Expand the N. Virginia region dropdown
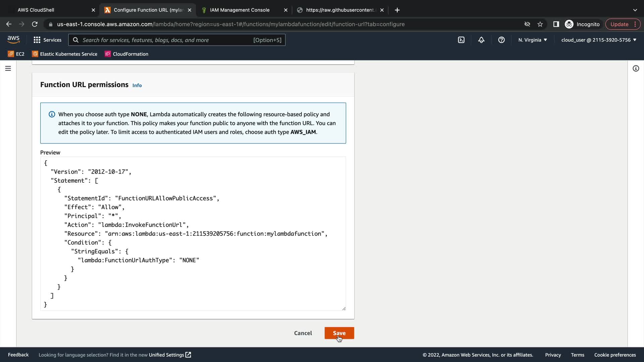Viewport: 644px width, 362px height. (x=533, y=40)
